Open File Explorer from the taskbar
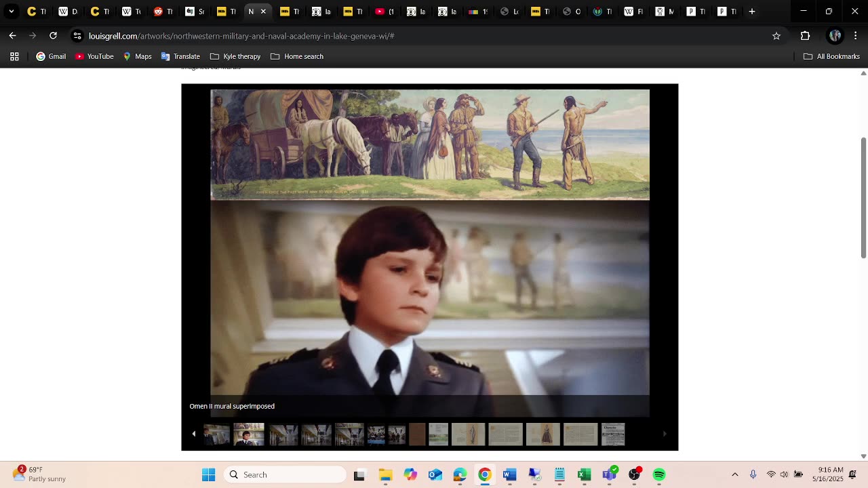This screenshot has width=868, height=488. [x=385, y=474]
